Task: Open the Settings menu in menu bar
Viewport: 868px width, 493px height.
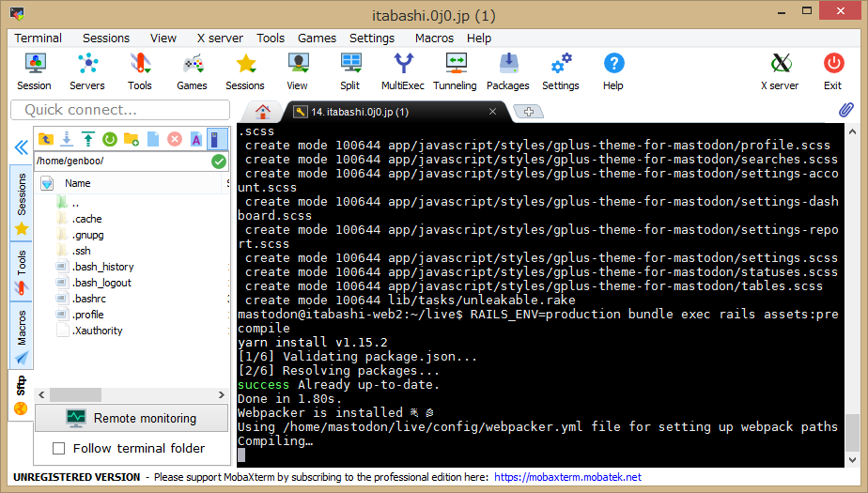Action: [371, 39]
